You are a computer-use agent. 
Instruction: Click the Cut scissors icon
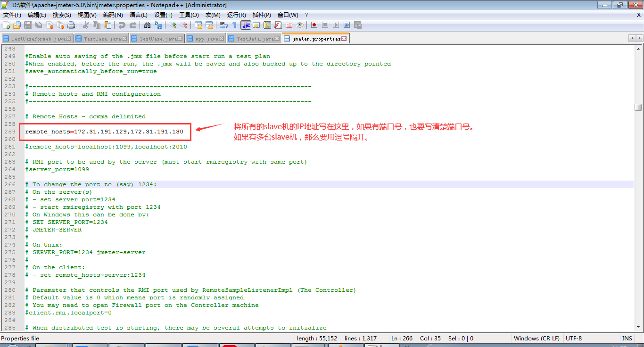click(x=86, y=25)
